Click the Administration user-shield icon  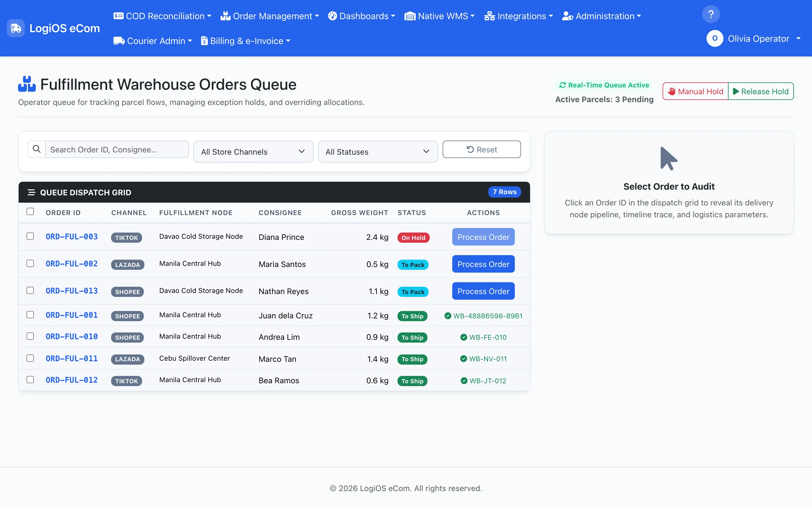point(567,16)
